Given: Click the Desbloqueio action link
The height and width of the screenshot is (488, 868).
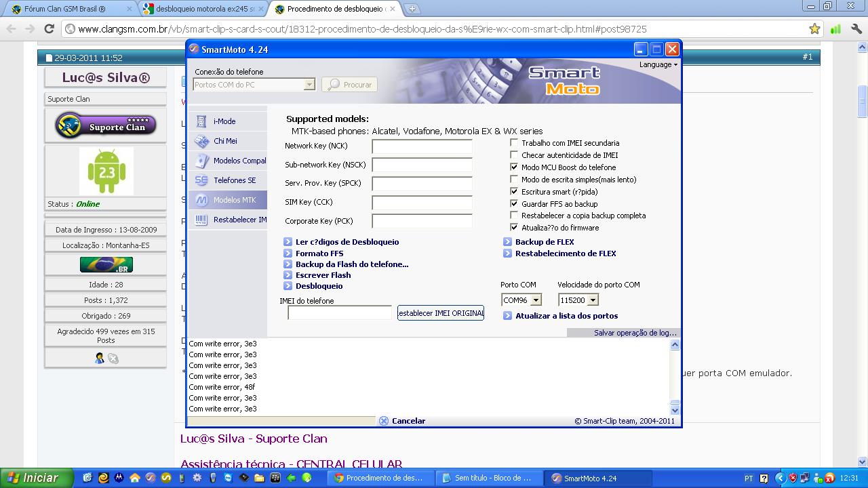Looking at the screenshot, I should 319,286.
